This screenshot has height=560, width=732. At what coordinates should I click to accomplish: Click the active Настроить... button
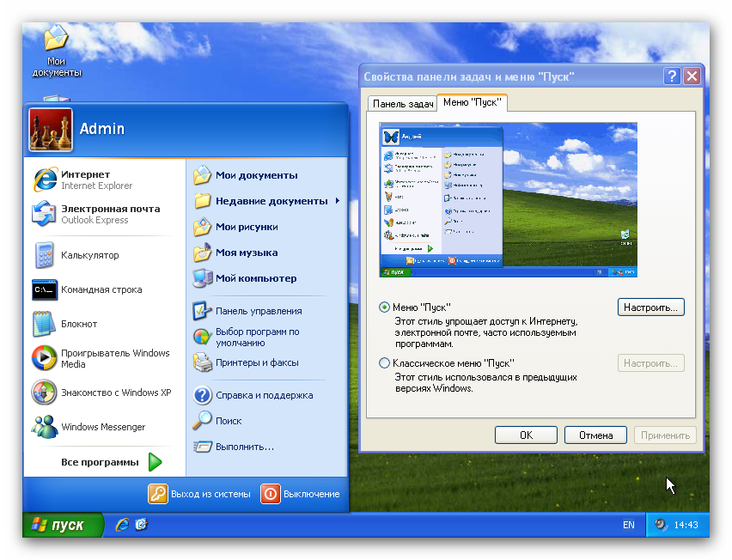pos(650,307)
